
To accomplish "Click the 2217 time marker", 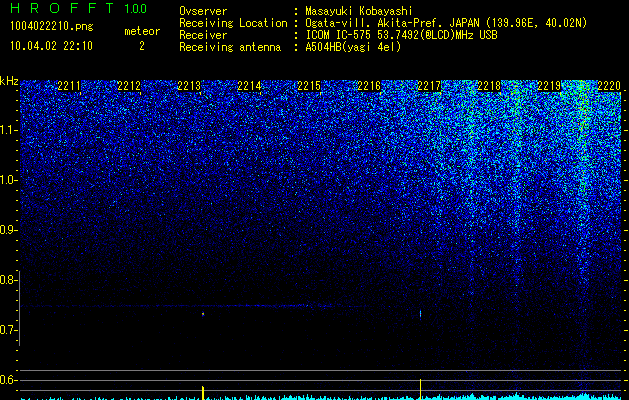I will [429, 86].
